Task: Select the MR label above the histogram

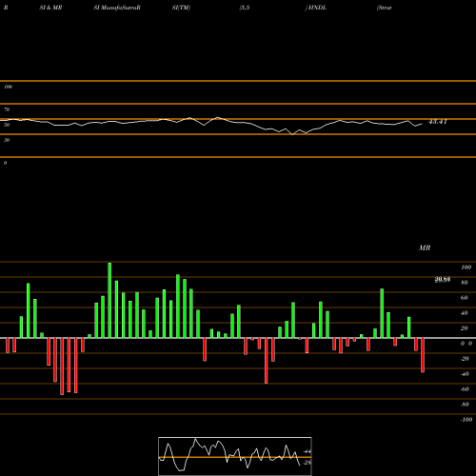Action: [x=425, y=248]
